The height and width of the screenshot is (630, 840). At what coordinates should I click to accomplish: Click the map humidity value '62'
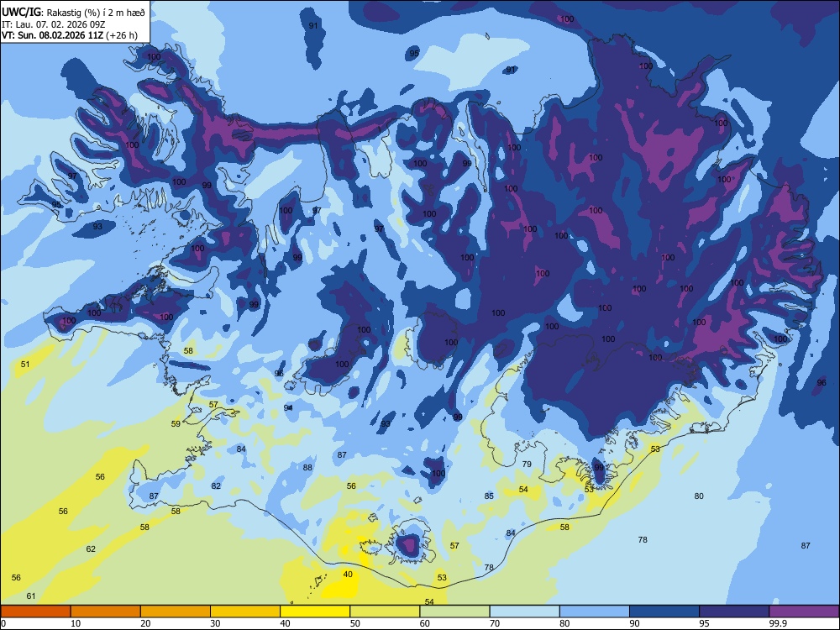pyautogui.click(x=91, y=549)
